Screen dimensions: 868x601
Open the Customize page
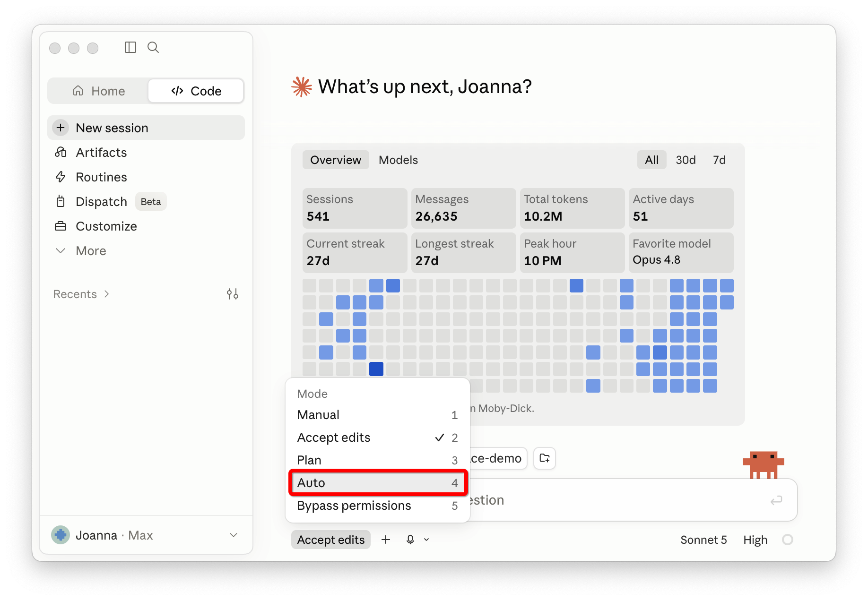point(146,226)
